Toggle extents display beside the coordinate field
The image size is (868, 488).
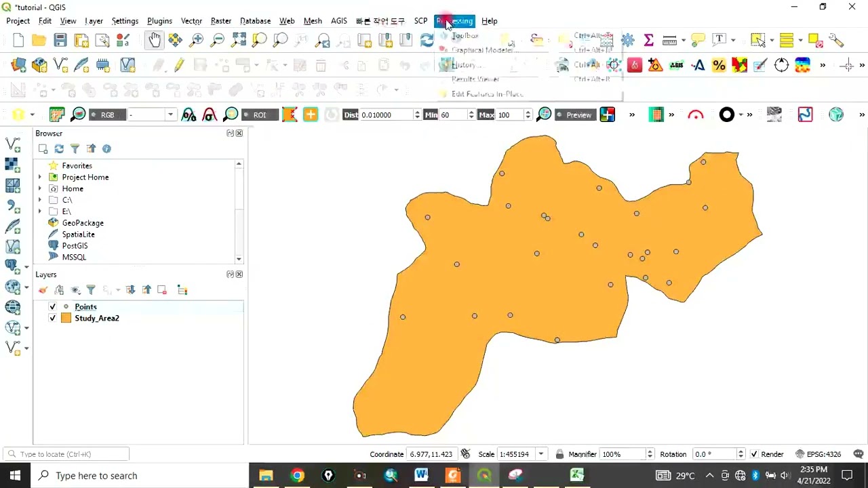point(465,454)
